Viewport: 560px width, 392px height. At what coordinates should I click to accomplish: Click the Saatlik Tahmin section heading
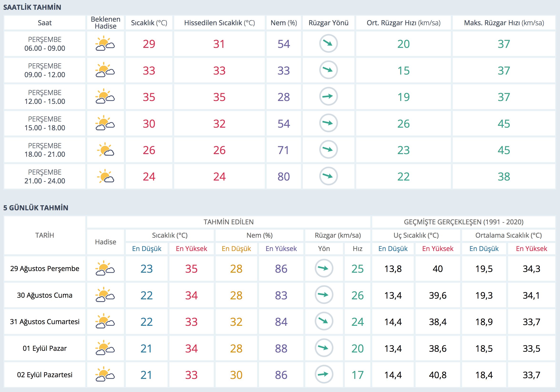point(32,7)
